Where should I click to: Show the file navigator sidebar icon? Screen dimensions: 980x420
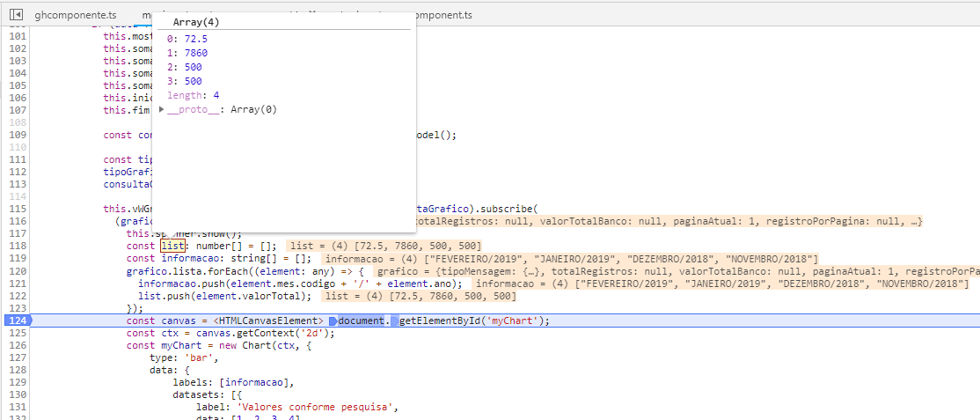(x=17, y=14)
